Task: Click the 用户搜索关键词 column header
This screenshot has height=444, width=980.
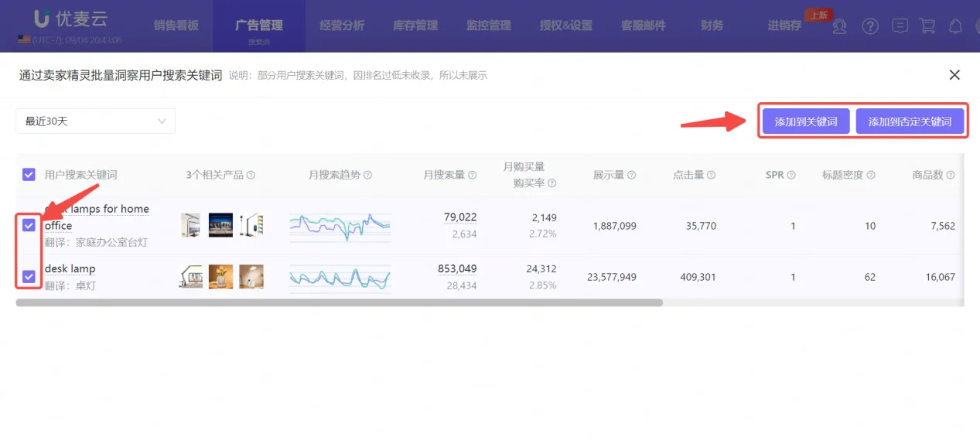Action: pyautogui.click(x=81, y=176)
